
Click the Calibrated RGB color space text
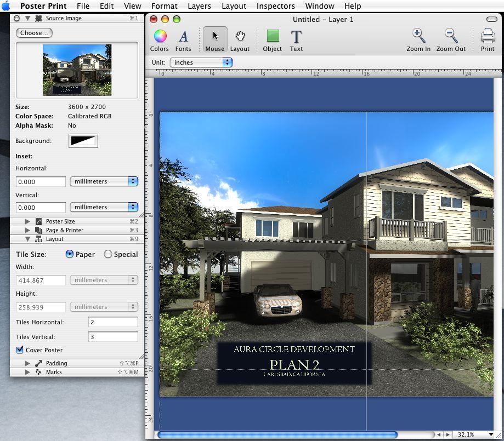90,116
